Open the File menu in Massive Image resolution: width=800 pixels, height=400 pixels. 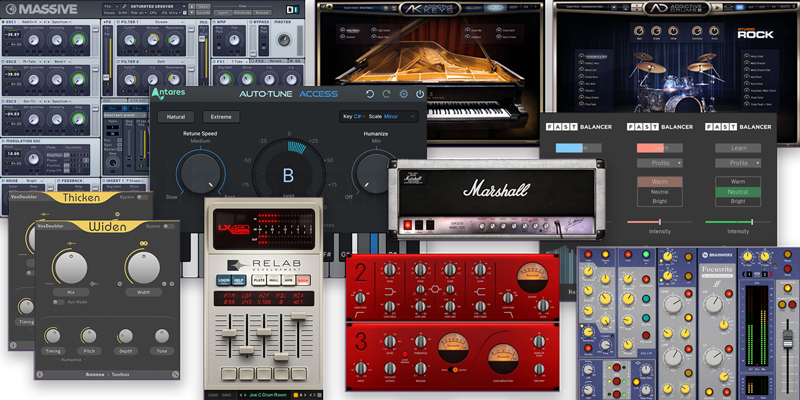(109, 6)
